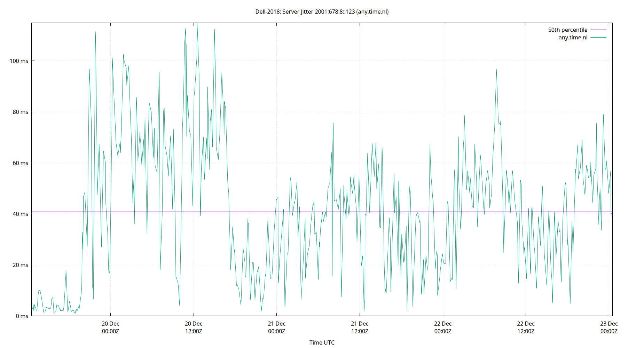This screenshot has width=644, height=348.
Task: Select the 0 ms y-axis tick label
Action: [22, 316]
